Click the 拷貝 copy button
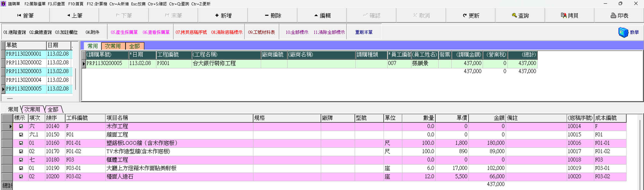 pyautogui.click(x=569, y=16)
